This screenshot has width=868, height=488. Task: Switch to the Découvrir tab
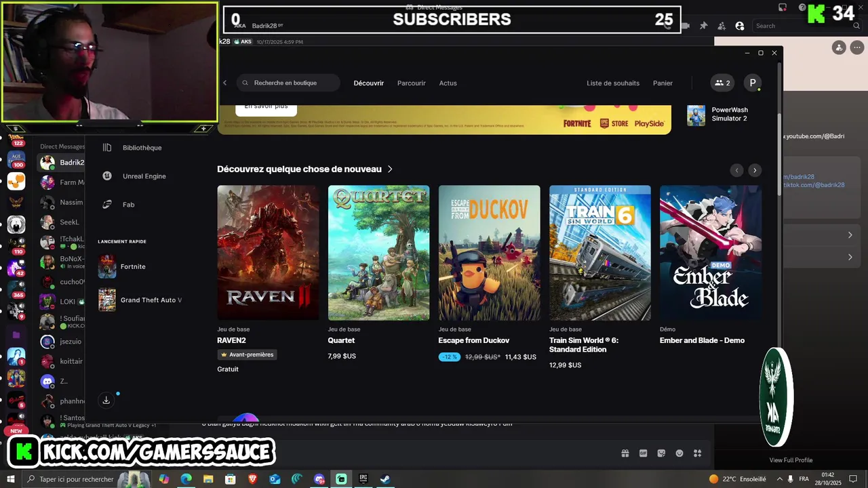coord(369,83)
